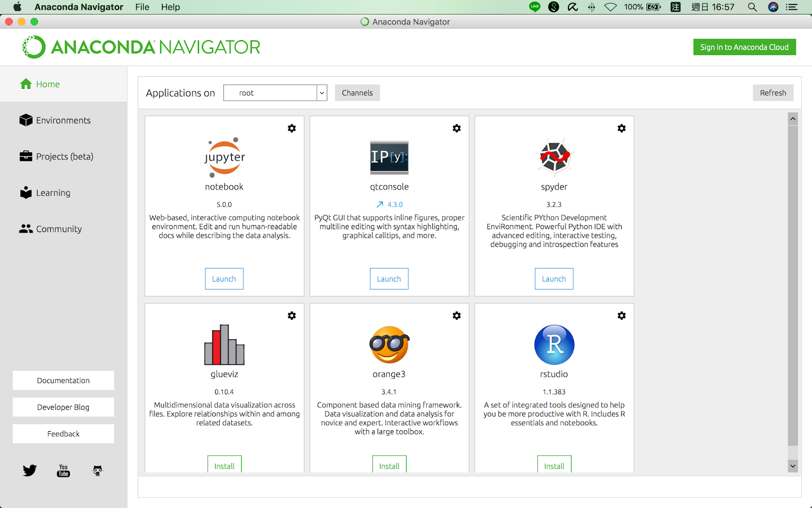
Task: Open the GitHub octocat link icon
Action: 97,470
